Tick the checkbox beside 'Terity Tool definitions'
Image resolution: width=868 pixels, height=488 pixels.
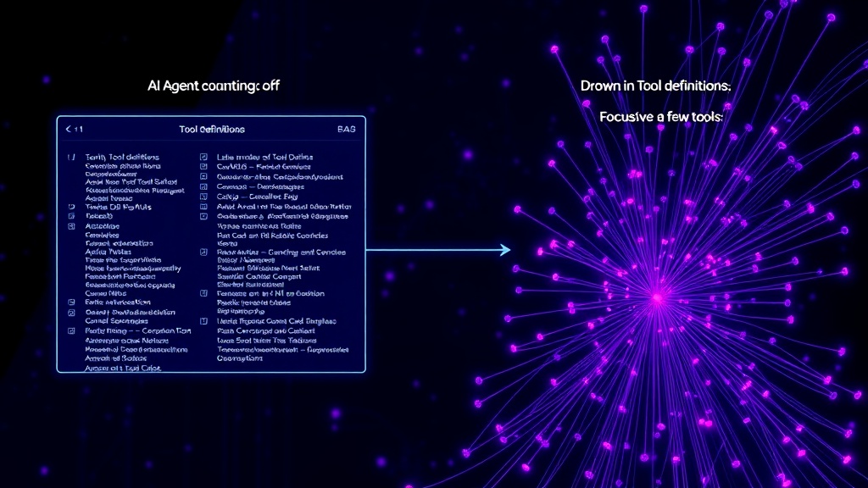point(71,157)
